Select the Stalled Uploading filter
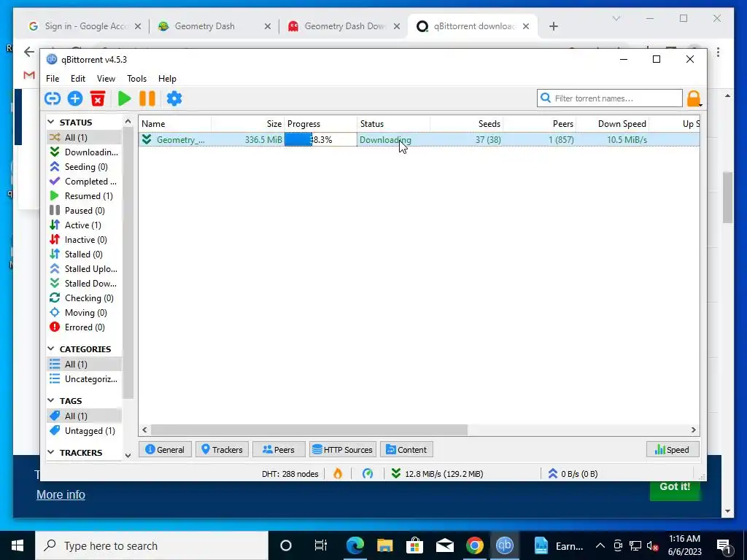Image resolution: width=747 pixels, height=560 pixels. click(84, 268)
